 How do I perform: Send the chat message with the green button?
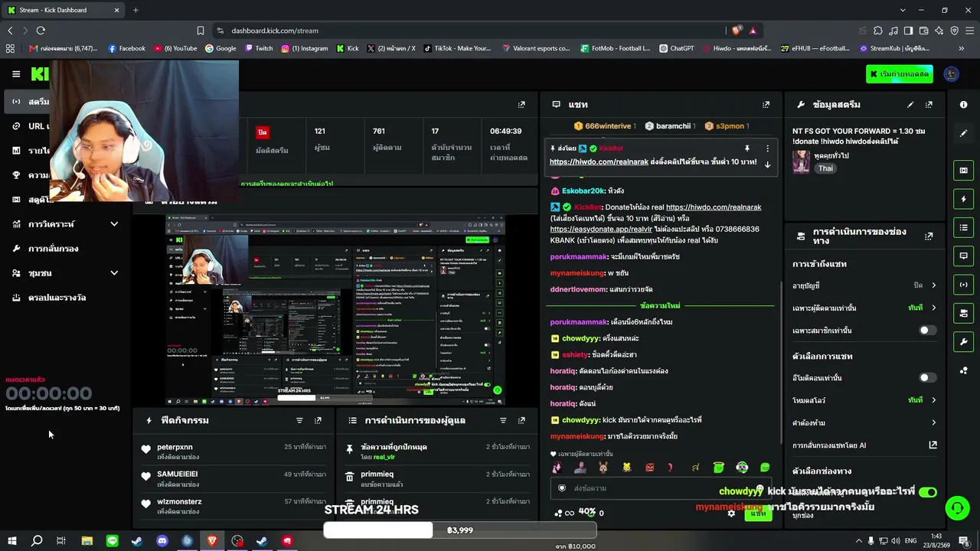[x=758, y=513]
